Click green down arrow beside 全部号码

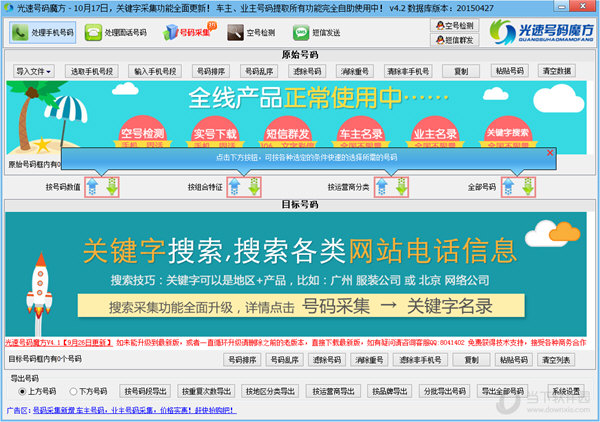[528, 187]
